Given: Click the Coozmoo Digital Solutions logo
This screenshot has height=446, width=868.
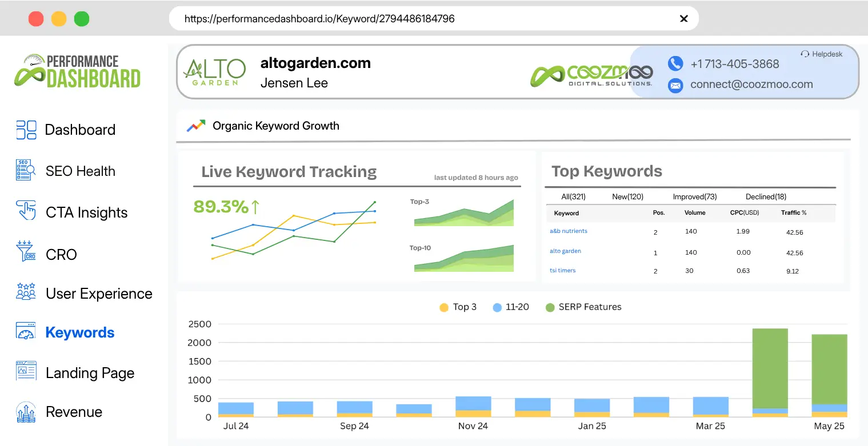Looking at the screenshot, I should coord(591,76).
